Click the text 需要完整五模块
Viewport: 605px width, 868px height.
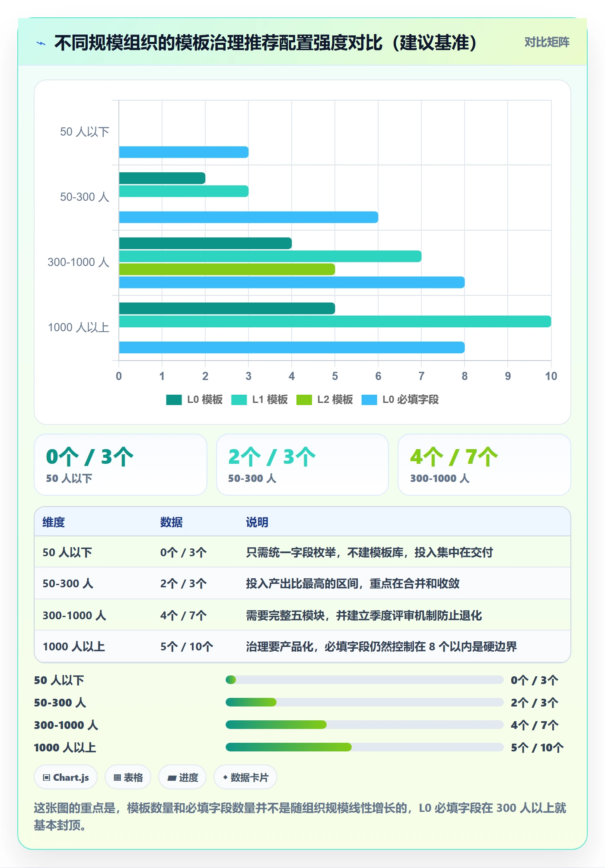285,615
